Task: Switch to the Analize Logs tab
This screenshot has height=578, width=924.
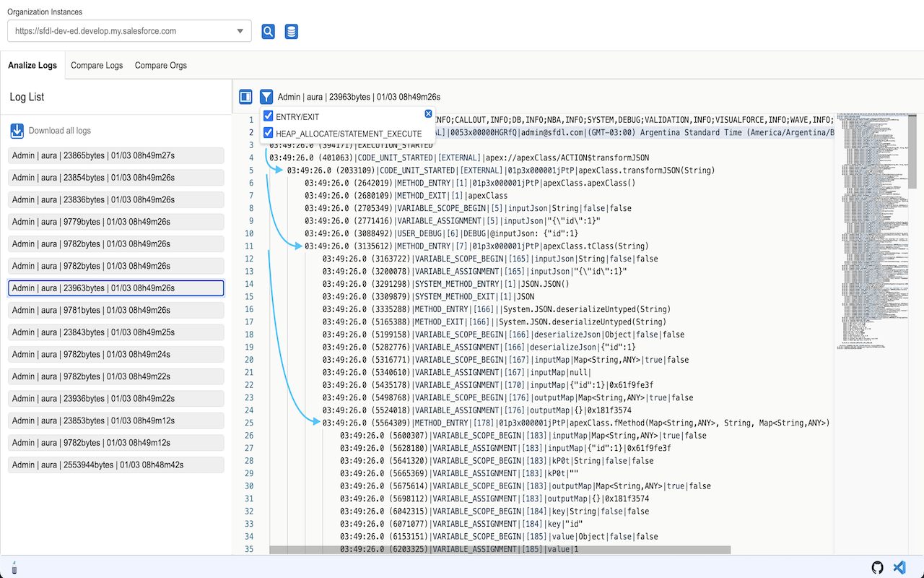Action: [32, 65]
